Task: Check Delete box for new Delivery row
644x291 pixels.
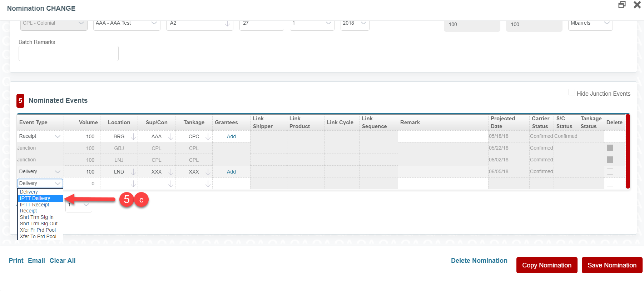Action: [x=610, y=183]
